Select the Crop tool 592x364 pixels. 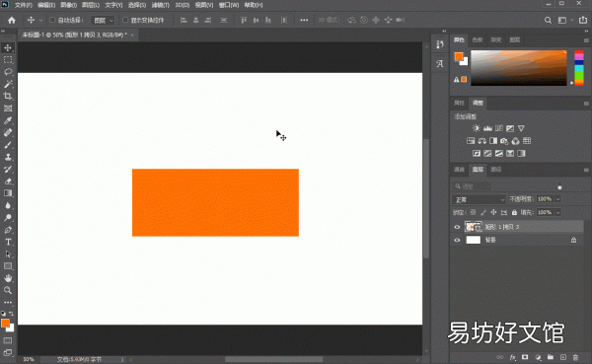(x=8, y=96)
